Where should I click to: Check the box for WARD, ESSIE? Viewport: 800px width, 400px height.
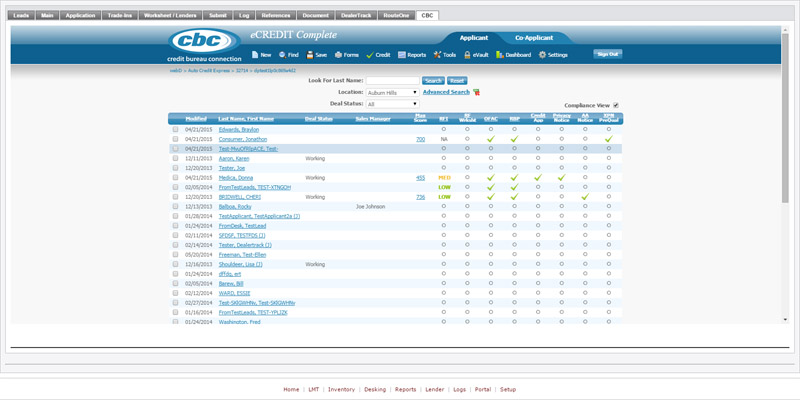(176, 293)
